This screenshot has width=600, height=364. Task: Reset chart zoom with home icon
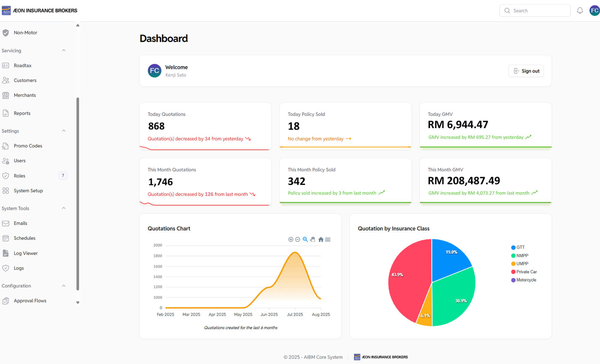321,239
